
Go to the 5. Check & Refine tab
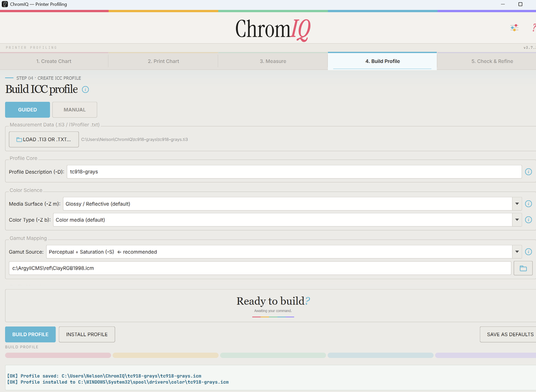[487, 61]
